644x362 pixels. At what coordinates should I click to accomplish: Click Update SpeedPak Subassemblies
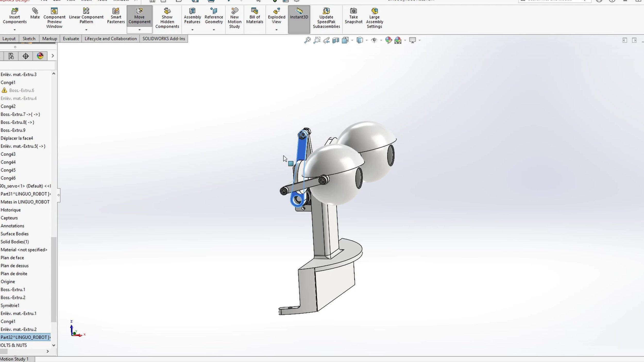[326, 18]
